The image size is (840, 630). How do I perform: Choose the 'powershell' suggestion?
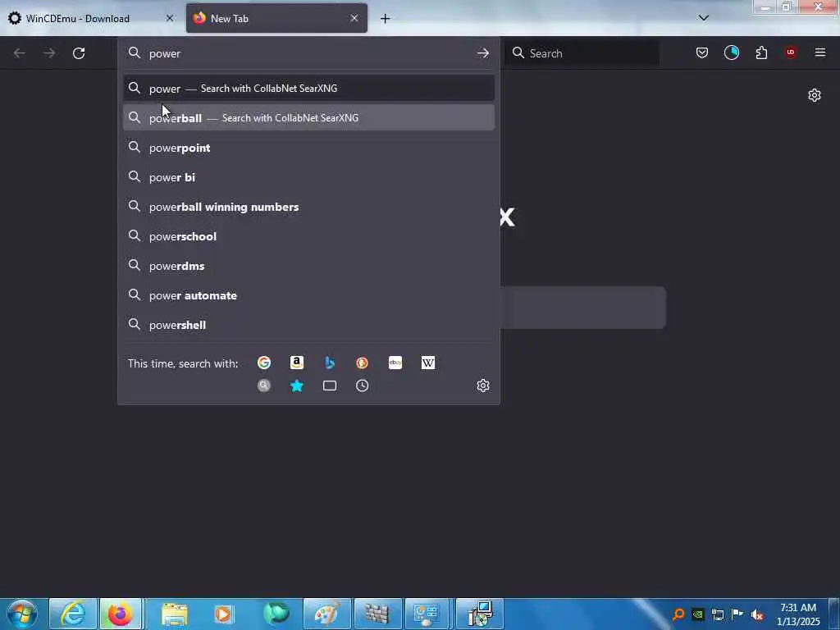pos(308,325)
